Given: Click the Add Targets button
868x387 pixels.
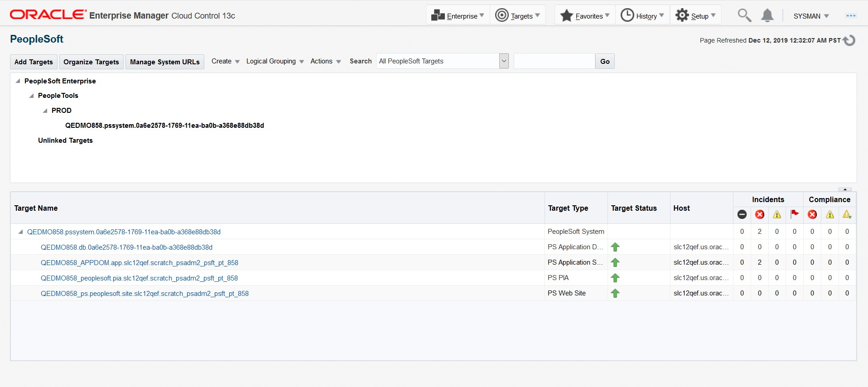Looking at the screenshot, I should tap(34, 62).
